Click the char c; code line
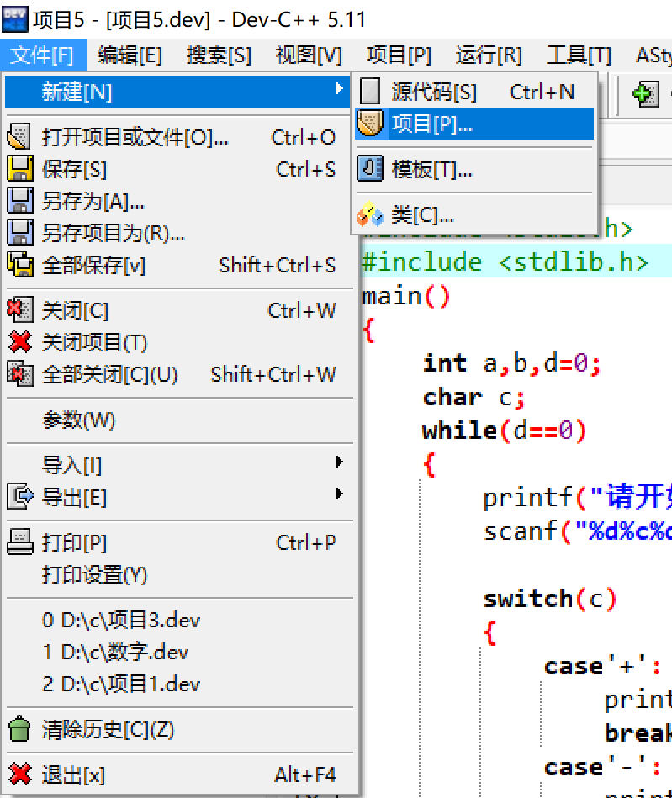This screenshot has height=798, width=672. click(x=474, y=397)
